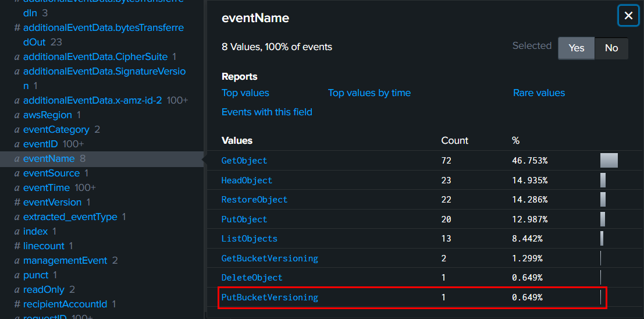Viewport: 644px width, 319px height.
Task: Open the managementEvent field details
Action: pyautogui.click(x=65, y=261)
